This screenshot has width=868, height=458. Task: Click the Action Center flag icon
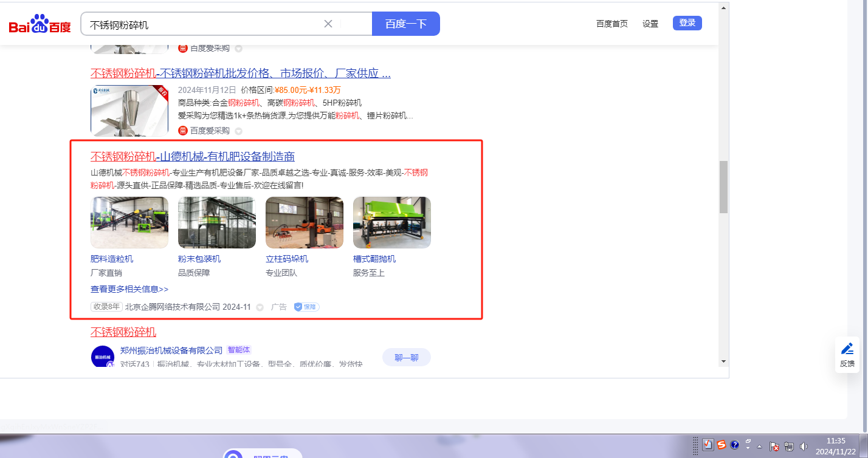pos(775,446)
